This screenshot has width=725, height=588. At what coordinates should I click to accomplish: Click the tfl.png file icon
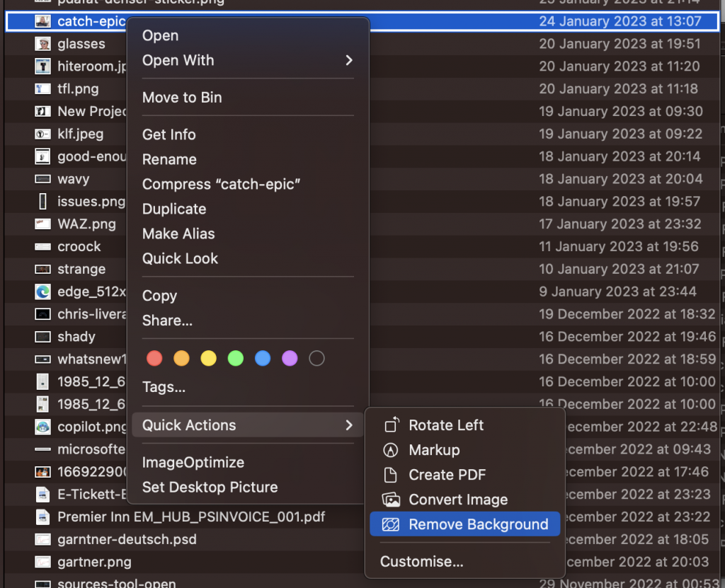(43, 88)
